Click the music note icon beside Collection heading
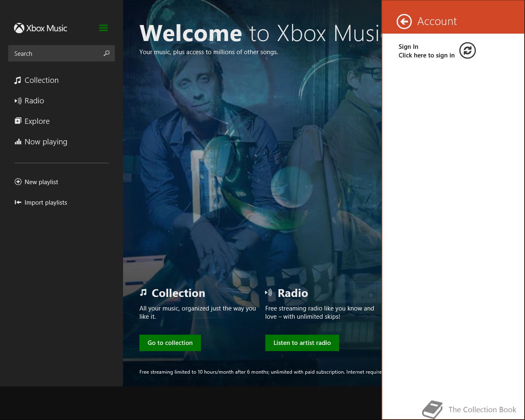The image size is (525, 420). coord(143,292)
